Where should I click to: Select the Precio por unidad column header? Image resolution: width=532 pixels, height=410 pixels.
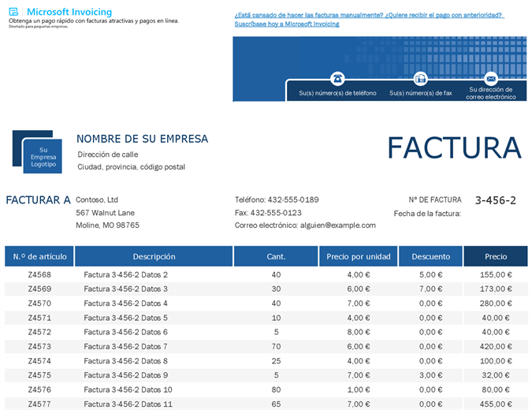tap(359, 256)
